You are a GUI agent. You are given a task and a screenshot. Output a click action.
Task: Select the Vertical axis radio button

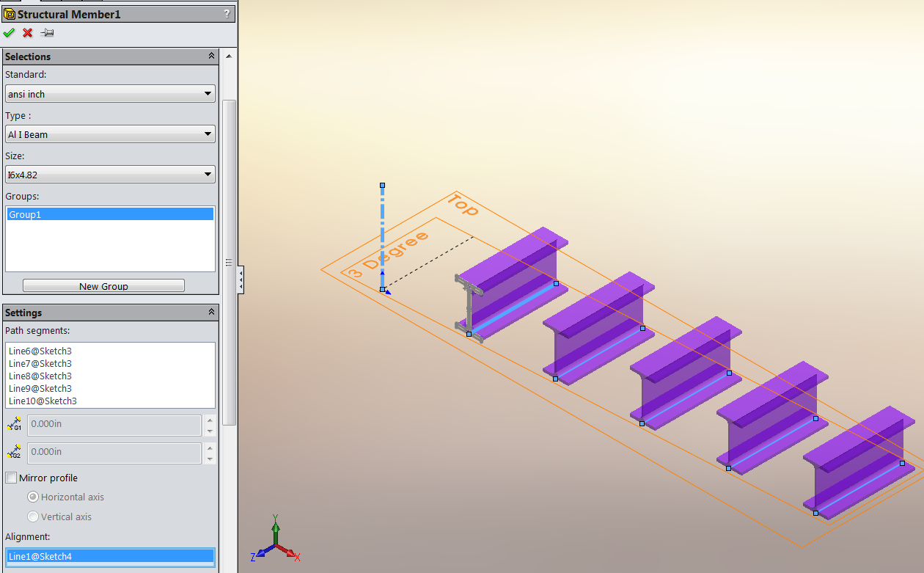(32, 517)
